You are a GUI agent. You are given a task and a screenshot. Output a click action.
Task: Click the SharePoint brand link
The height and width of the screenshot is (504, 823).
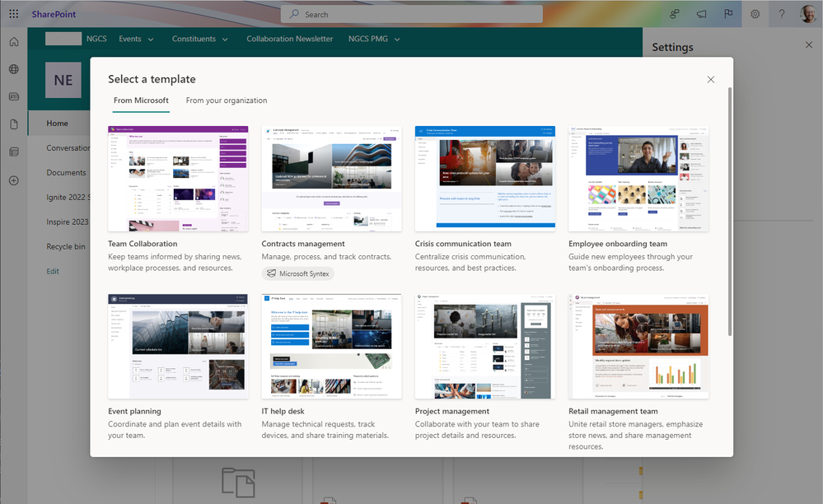tap(54, 14)
